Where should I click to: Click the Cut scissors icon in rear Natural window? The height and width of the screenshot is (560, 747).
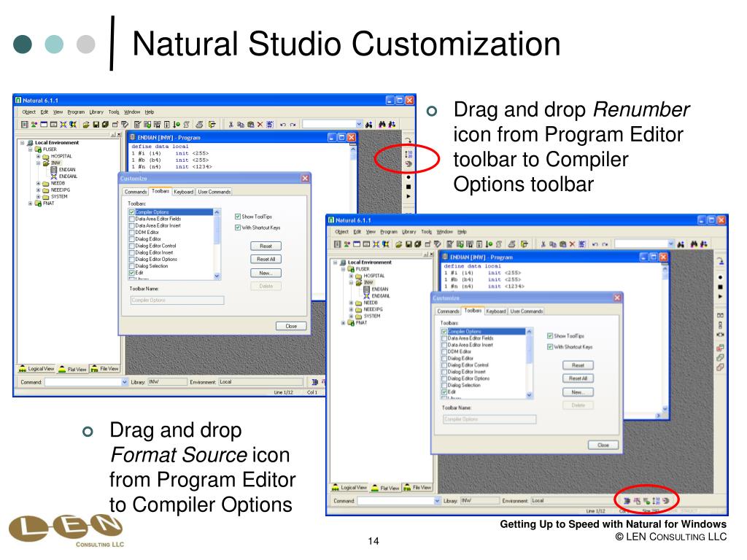(x=231, y=125)
